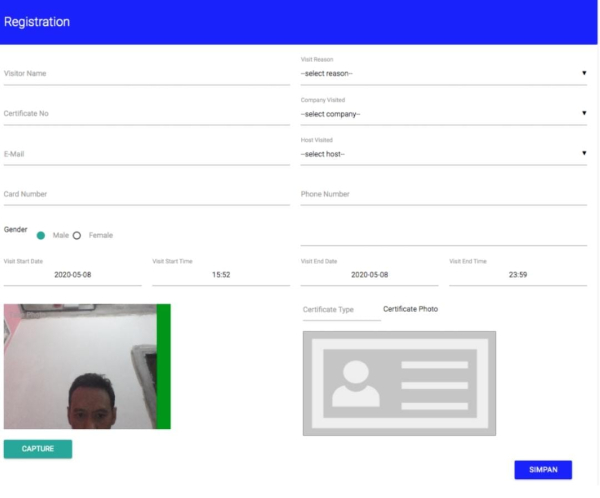Viewport: 600px width, 498px height.
Task: Click the empty field below Phone Number
Action: [443, 235]
